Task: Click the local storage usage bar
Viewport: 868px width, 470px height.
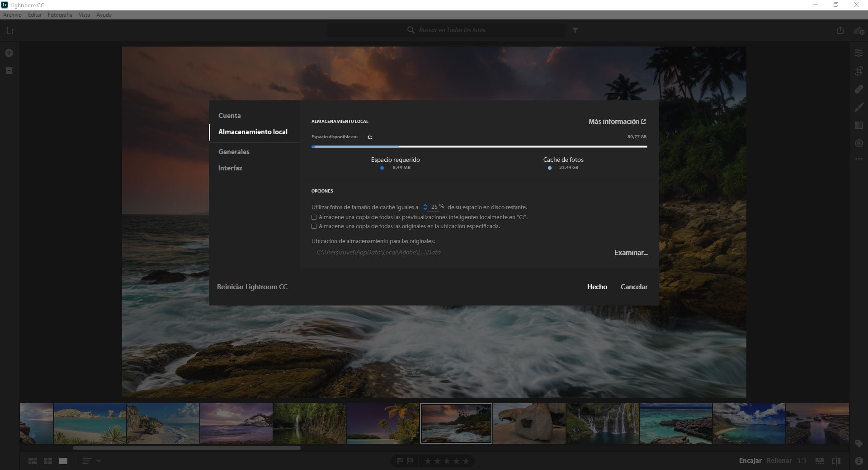Action: coord(479,146)
